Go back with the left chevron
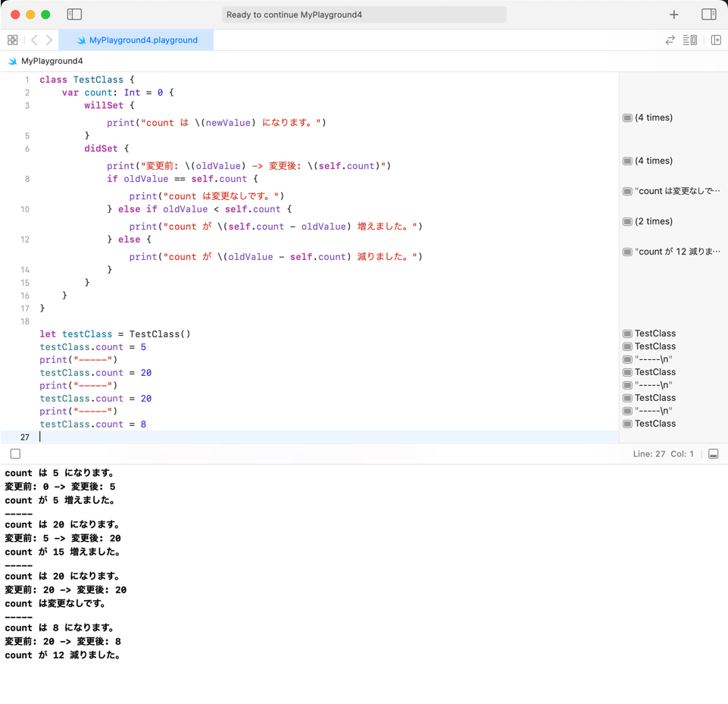 tap(34, 40)
